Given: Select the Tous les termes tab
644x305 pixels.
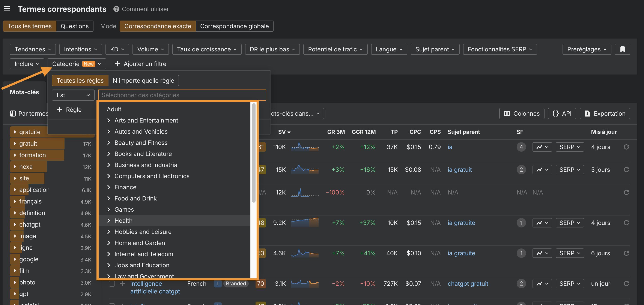Looking at the screenshot, I should [30, 26].
